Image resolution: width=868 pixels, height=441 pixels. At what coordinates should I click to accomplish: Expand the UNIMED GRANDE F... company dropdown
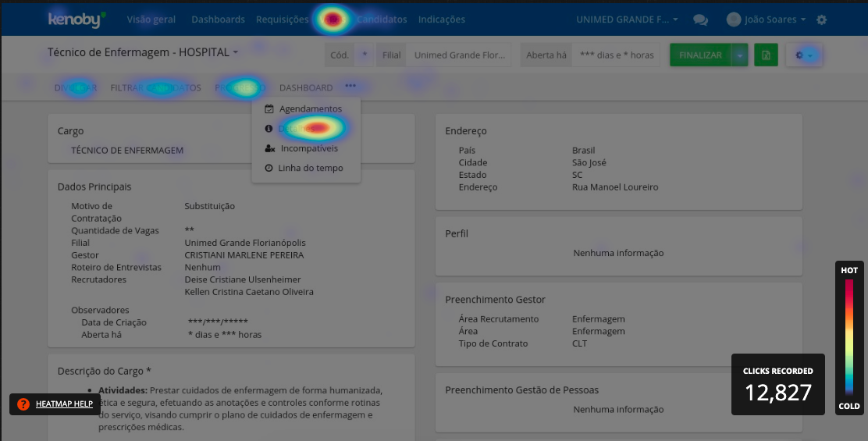[626, 20]
